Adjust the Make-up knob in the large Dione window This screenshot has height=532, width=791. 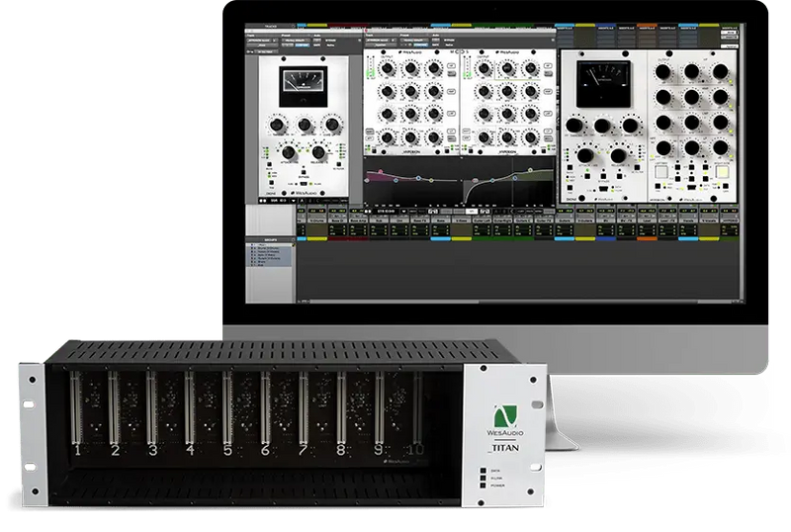pyautogui.click(x=630, y=125)
